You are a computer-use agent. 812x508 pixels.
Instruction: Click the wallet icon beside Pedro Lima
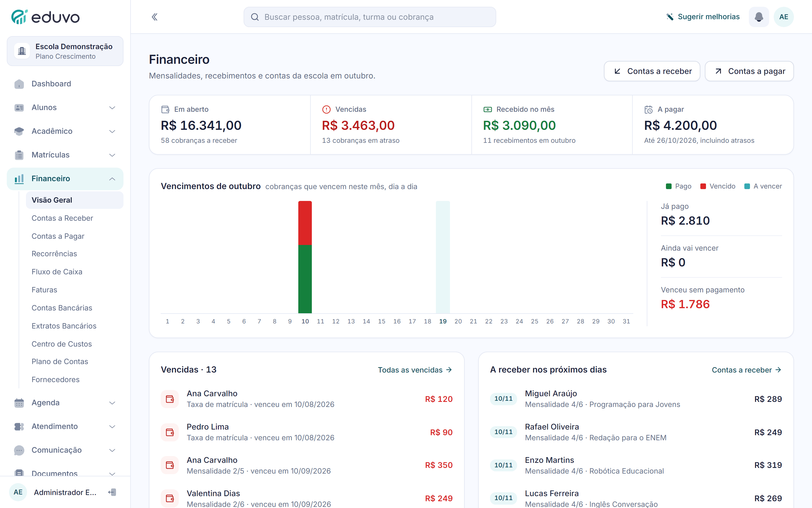click(170, 432)
